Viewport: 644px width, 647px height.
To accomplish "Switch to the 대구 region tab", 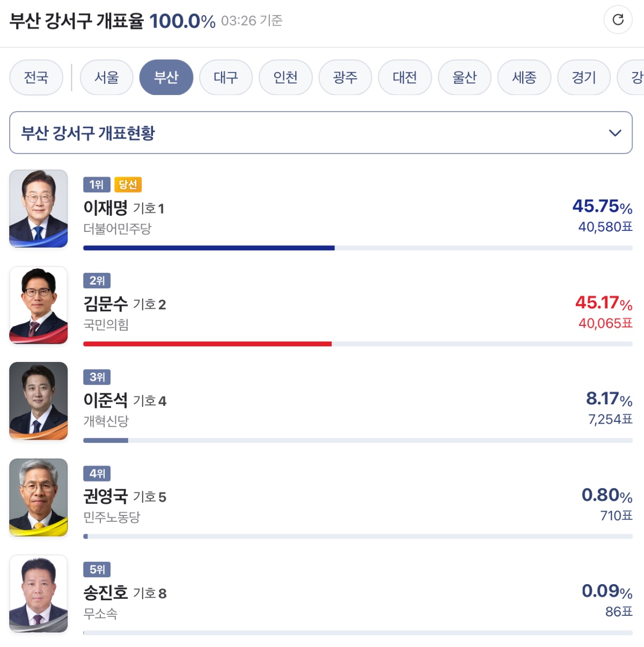I will [x=225, y=77].
